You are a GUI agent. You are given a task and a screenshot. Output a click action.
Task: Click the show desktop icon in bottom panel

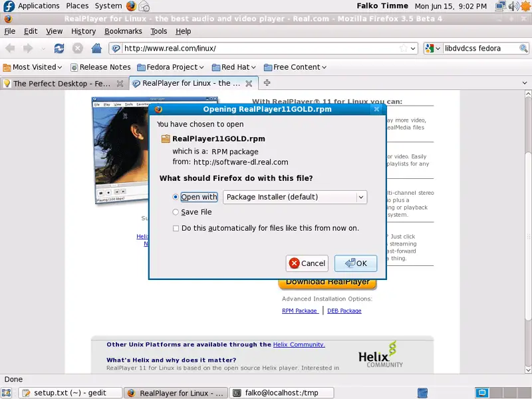(7, 393)
